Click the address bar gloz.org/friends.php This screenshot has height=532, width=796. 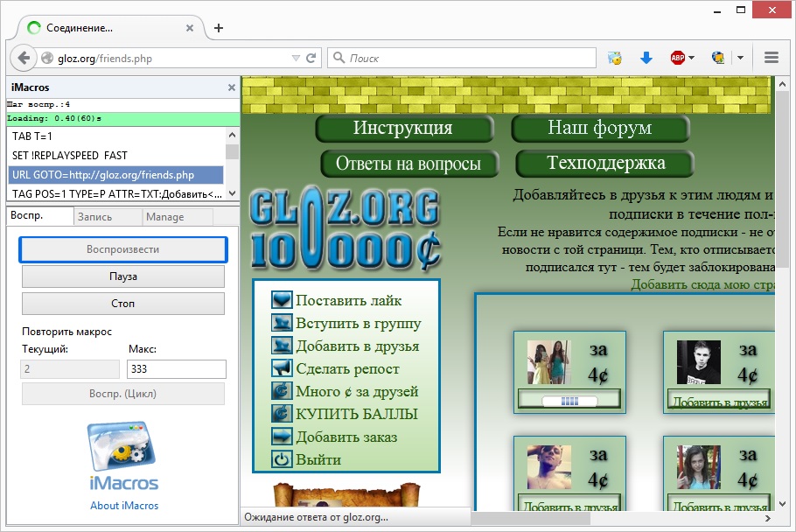coord(172,59)
